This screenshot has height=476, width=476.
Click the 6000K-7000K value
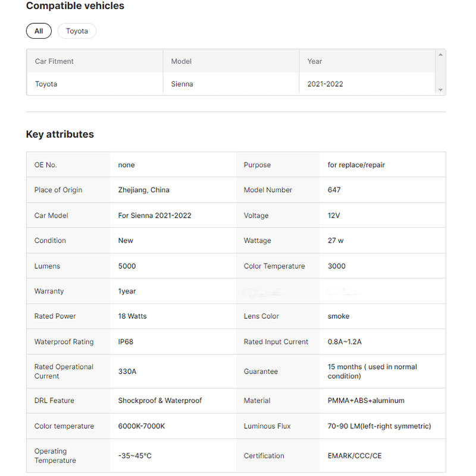pyautogui.click(x=142, y=426)
